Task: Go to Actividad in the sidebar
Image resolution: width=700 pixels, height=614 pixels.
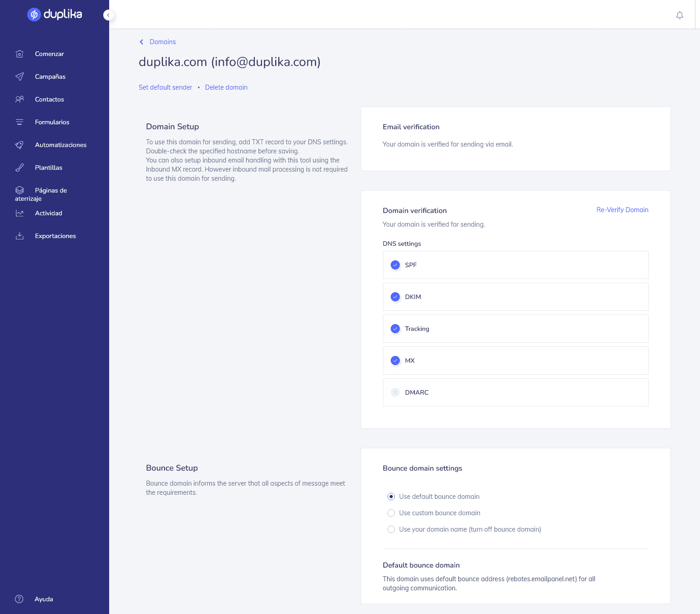Action: click(48, 213)
